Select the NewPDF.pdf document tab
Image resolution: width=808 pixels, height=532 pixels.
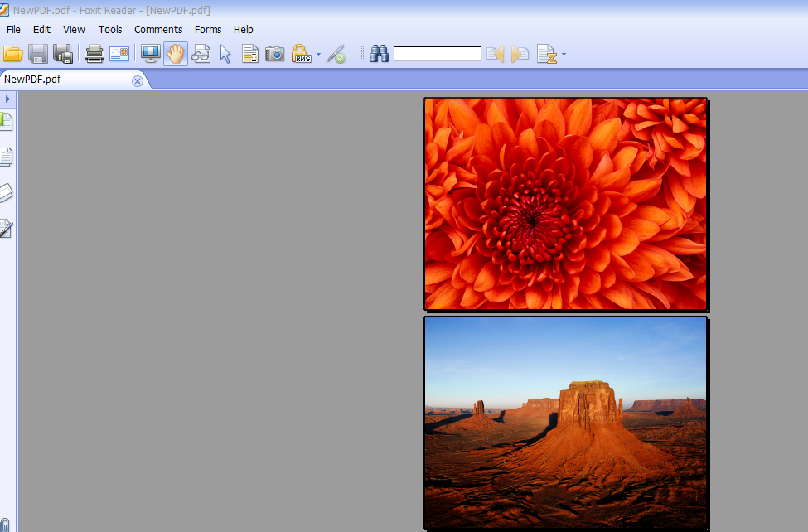[x=72, y=80]
